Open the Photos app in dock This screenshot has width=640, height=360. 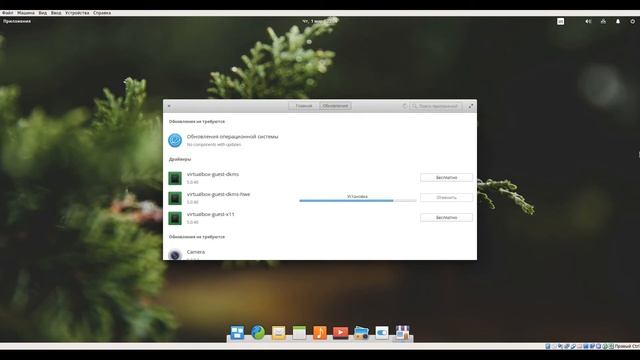pyautogui.click(x=361, y=332)
